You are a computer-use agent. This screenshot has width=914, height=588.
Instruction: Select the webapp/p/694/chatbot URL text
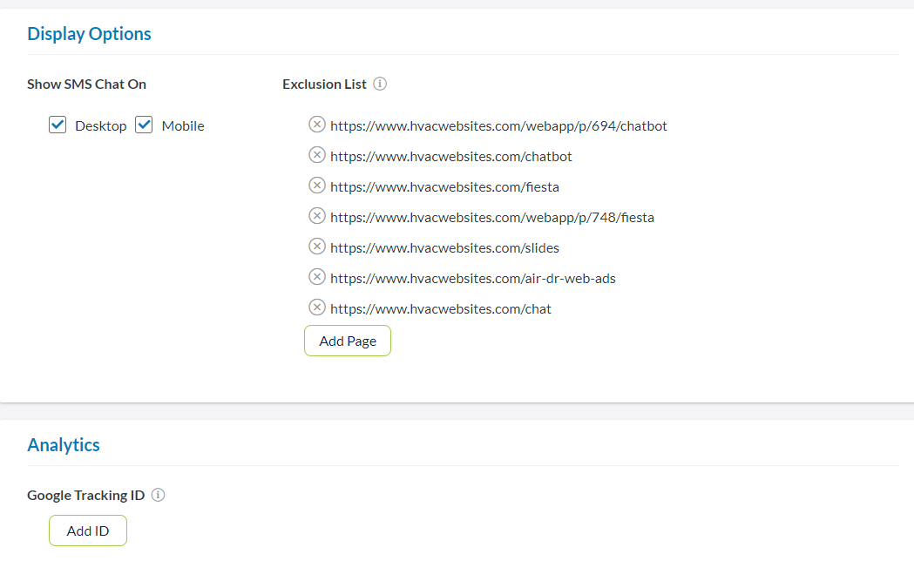(x=498, y=126)
